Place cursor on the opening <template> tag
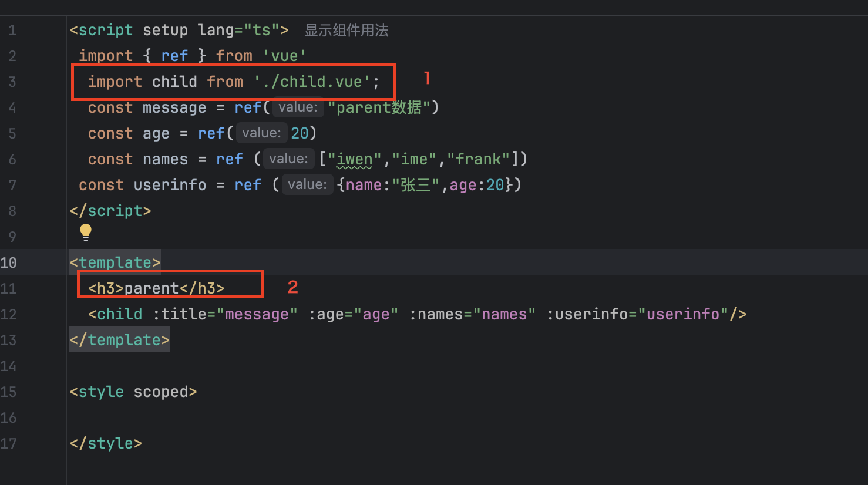The height and width of the screenshot is (485, 868). [x=115, y=262]
